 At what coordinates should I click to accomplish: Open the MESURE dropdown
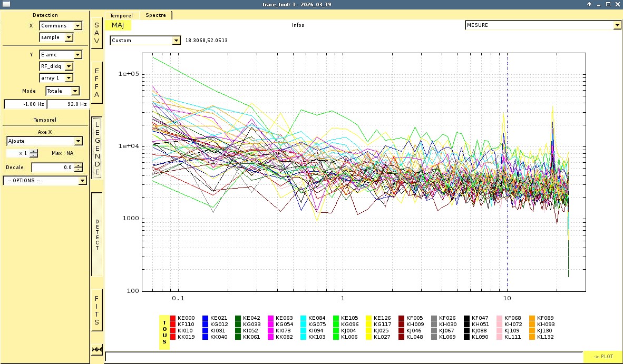pyautogui.click(x=543, y=25)
